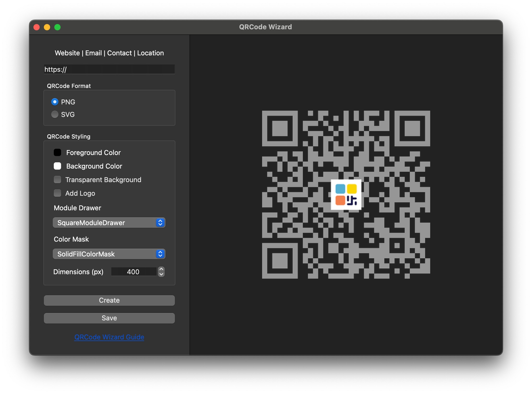Viewport: 532px width, 394px height.
Task: Maximize the window with the green button
Action: pos(58,27)
